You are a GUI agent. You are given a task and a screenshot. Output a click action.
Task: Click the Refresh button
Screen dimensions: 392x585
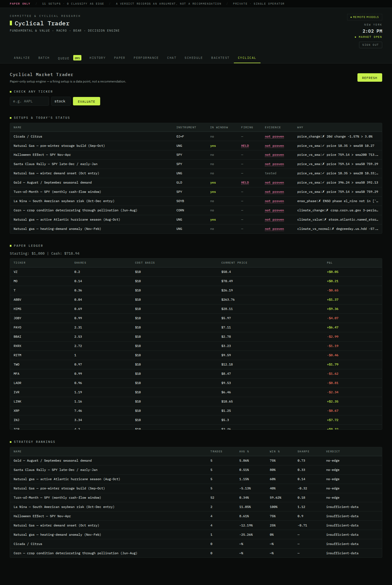(370, 78)
